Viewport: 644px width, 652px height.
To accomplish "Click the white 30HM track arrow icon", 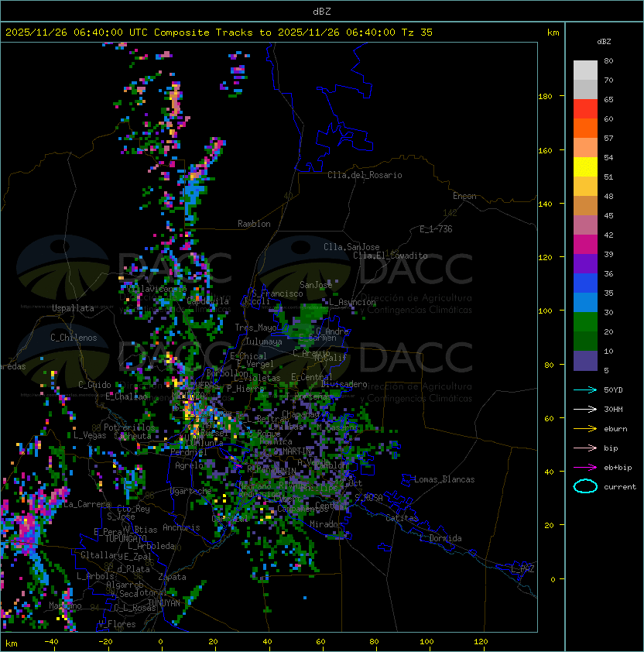I will tap(585, 409).
